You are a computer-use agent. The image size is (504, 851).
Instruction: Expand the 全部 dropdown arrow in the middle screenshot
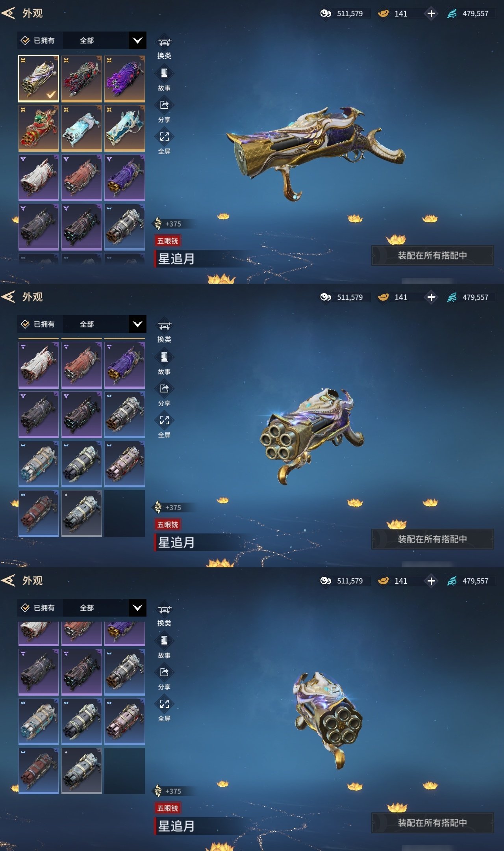tap(137, 324)
